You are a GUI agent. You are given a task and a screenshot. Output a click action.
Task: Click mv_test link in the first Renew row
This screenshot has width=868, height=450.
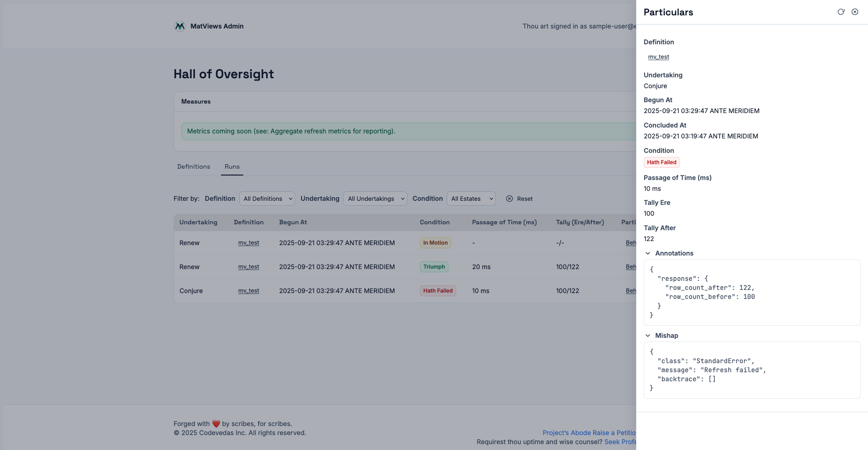click(249, 243)
